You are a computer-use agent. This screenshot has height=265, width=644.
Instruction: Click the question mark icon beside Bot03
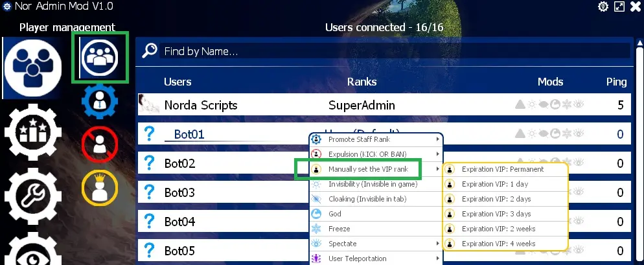(150, 192)
